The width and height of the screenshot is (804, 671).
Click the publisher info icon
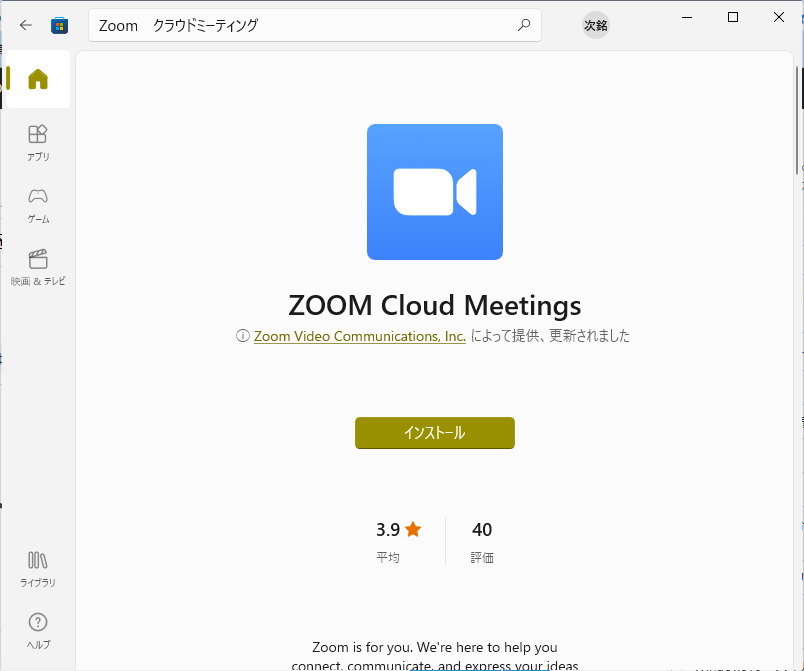pyautogui.click(x=243, y=336)
